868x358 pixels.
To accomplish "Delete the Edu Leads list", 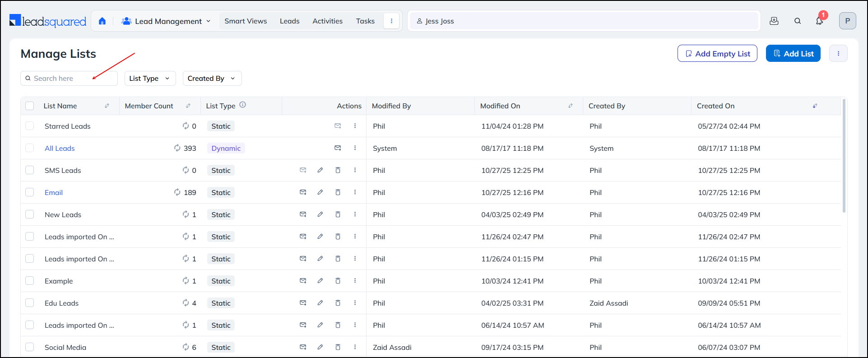I will pyautogui.click(x=338, y=303).
